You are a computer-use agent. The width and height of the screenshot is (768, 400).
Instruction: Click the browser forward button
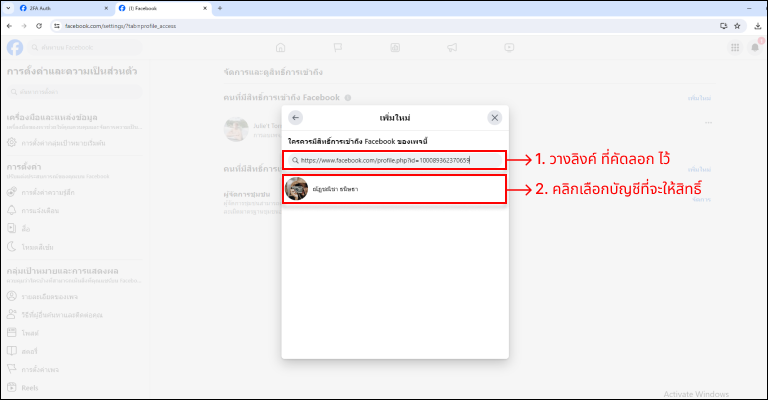pyautogui.click(x=24, y=26)
